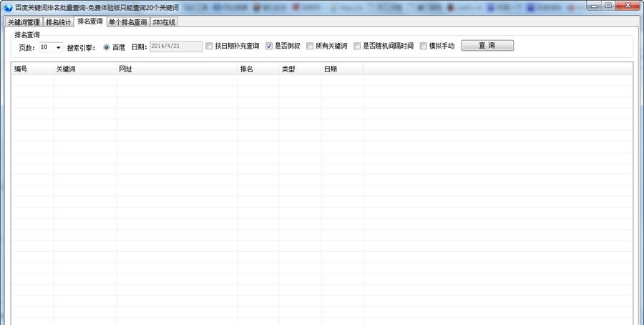Maximize the application window
This screenshot has height=325, width=644.
click(x=608, y=5)
